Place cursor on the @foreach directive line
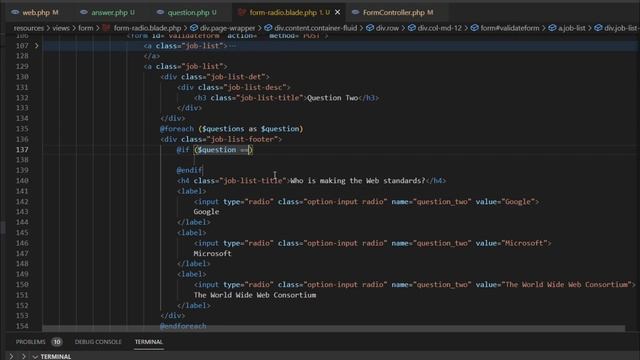This screenshot has height=360, width=640. click(231, 129)
